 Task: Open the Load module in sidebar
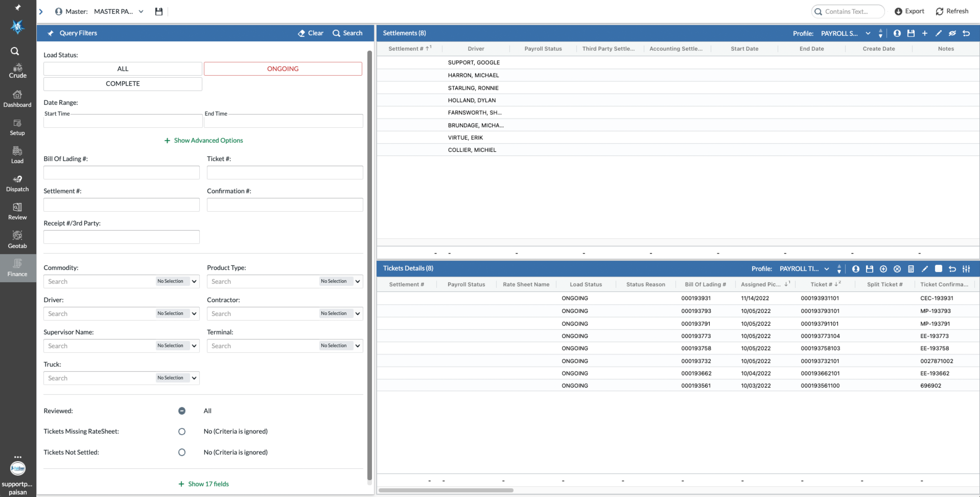17,155
